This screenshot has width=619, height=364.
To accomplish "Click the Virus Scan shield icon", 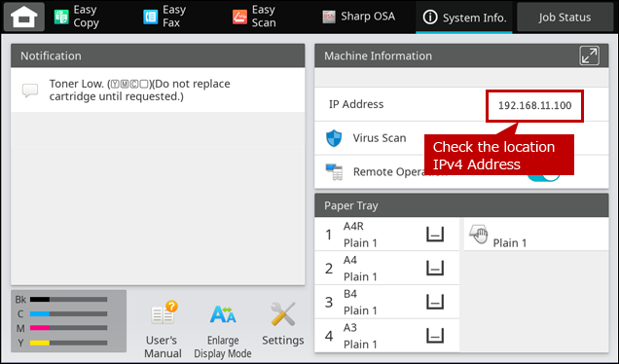I will [x=334, y=138].
